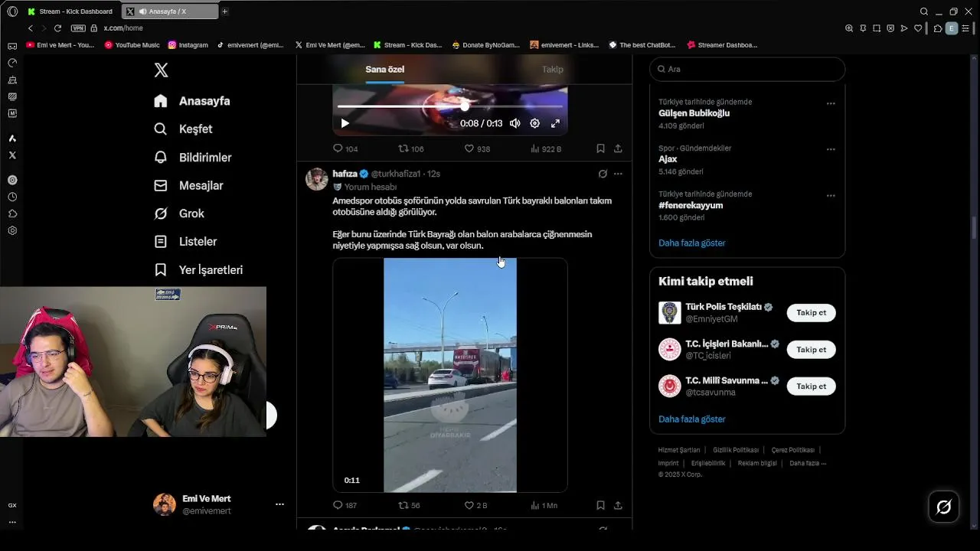Open Grok actions on hafıza post

pos(603,174)
